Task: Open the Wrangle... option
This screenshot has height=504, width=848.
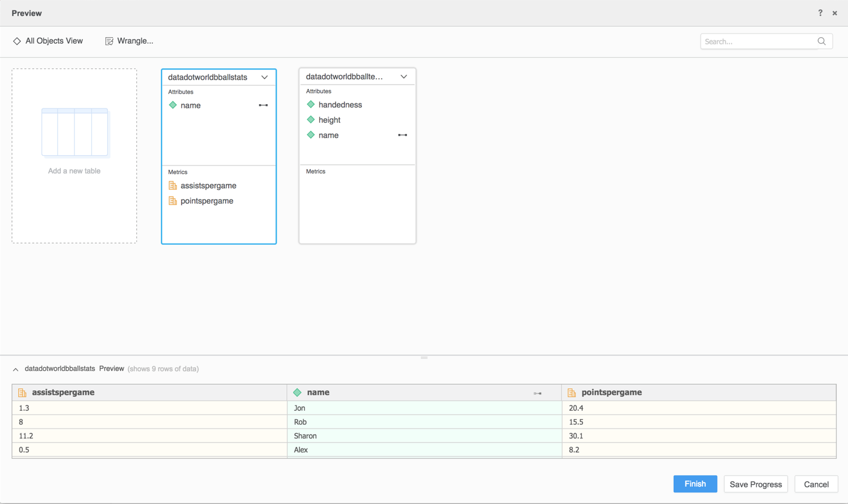Action: pyautogui.click(x=129, y=41)
